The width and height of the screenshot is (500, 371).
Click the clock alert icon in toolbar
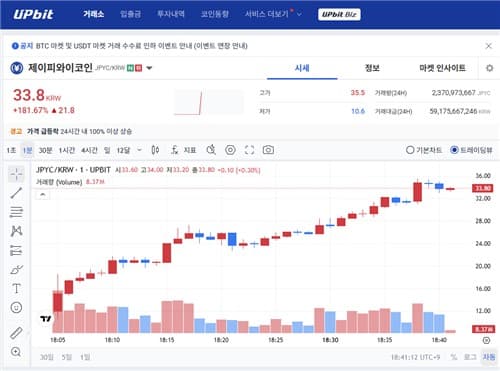tap(211, 150)
